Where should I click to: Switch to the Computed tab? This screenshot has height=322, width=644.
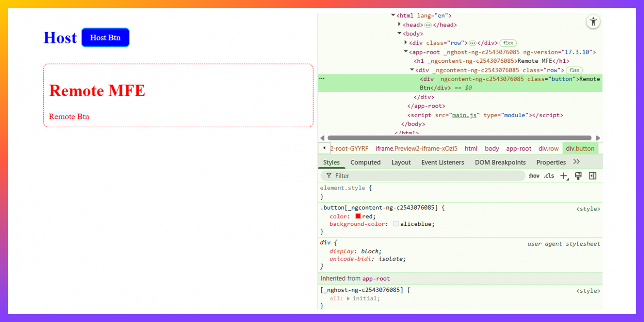pyautogui.click(x=365, y=162)
